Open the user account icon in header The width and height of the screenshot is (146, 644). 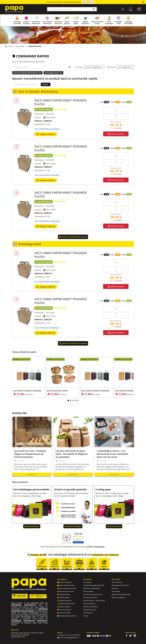(x=123, y=9)
